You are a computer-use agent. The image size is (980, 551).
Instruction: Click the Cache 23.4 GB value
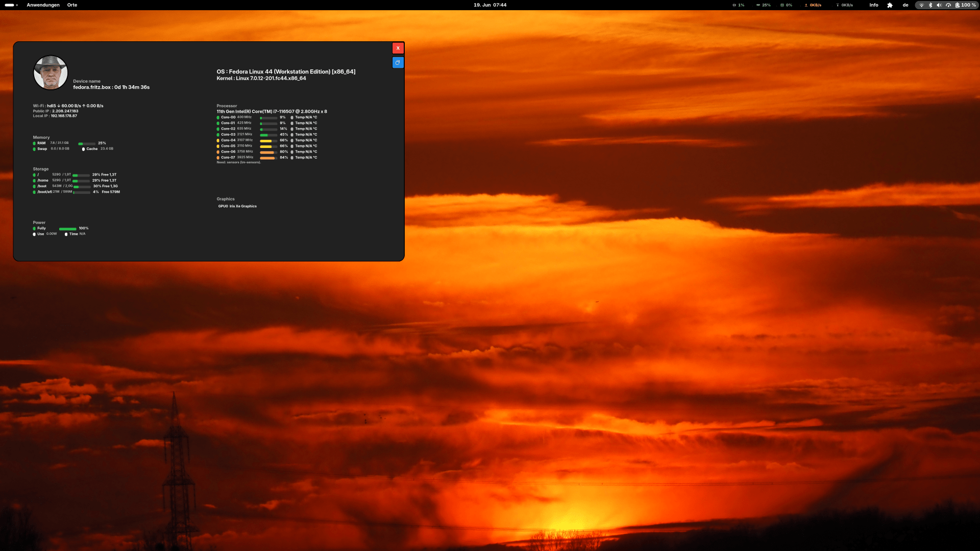107,149
